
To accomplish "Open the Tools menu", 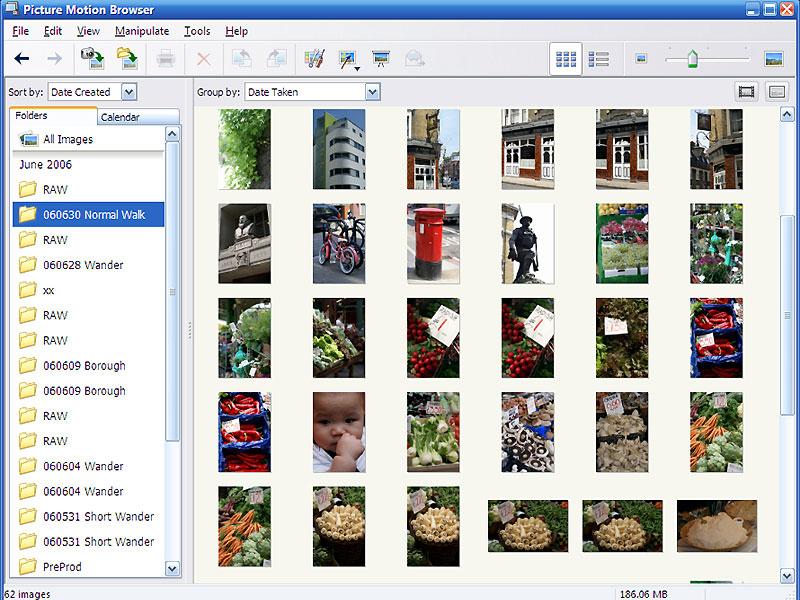I will click(197, 31).
